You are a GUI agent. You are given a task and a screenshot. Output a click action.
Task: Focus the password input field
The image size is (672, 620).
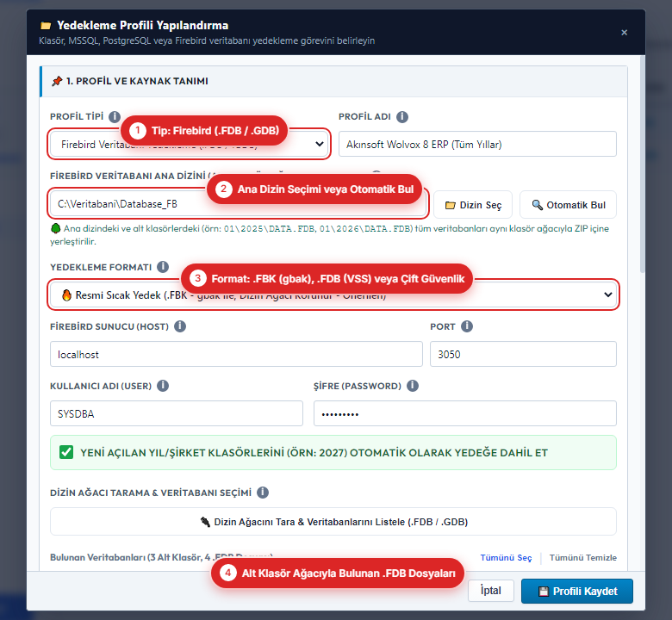tap(465, 414)
